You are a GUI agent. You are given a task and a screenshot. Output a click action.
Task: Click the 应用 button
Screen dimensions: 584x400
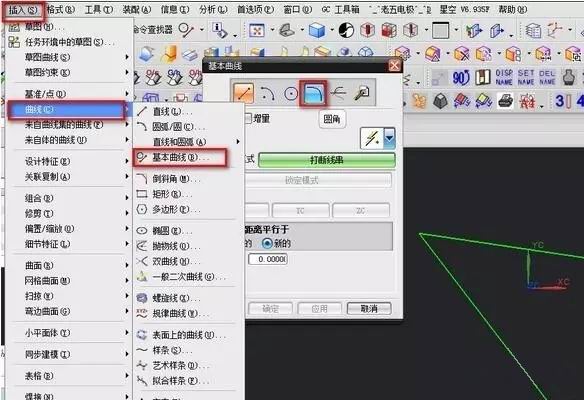click(320, 308)
